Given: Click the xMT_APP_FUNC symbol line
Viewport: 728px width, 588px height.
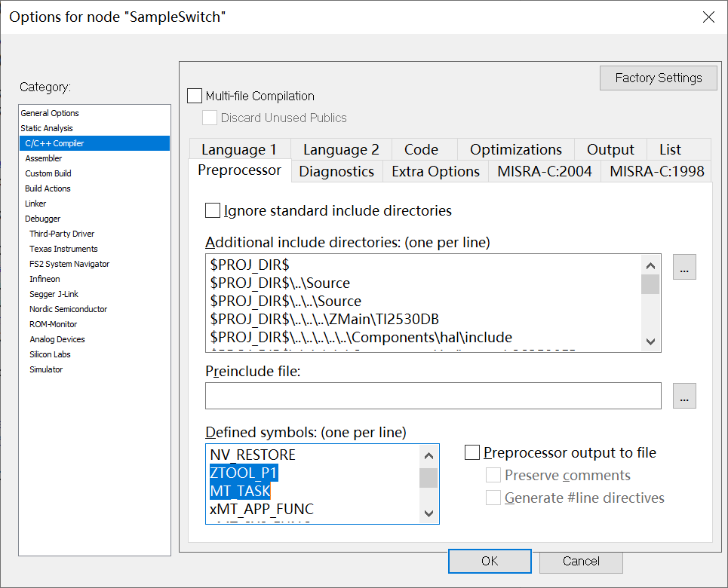Looking at the screenshot, I should click(x=262, y=509).
